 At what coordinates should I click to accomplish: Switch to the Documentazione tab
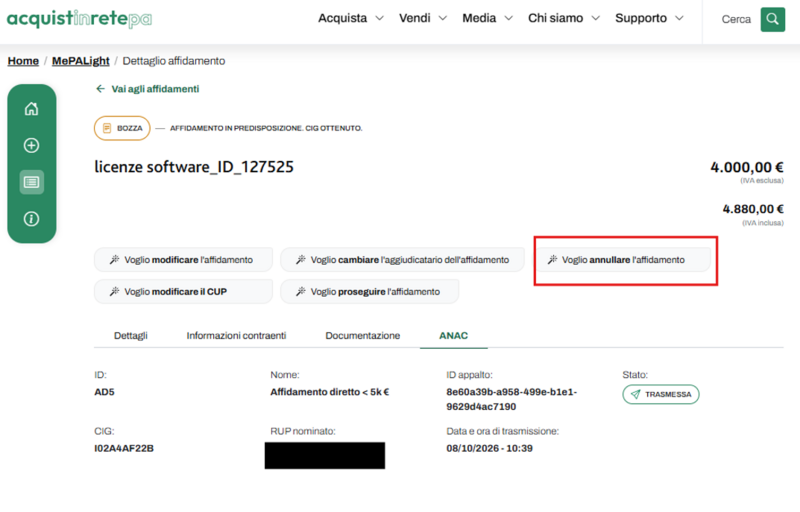363,336
